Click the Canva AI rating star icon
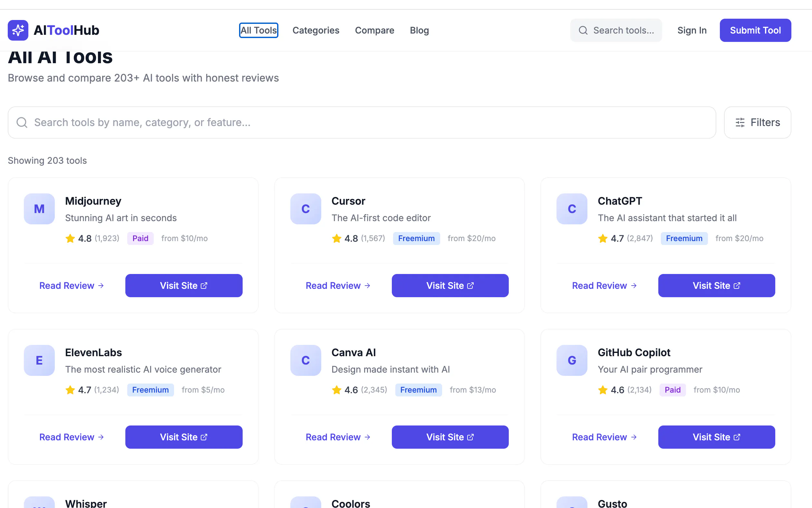Viewport: 812px width, 508px height. coord(336,390)
